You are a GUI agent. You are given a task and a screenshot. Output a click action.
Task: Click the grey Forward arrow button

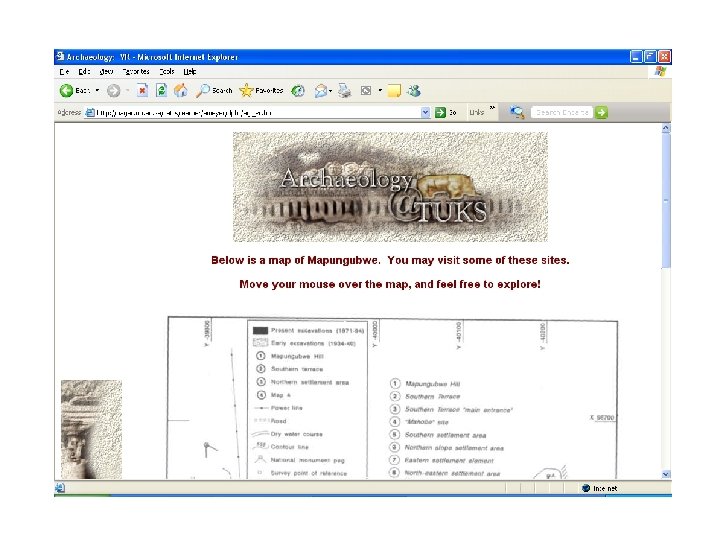(113, 91)
